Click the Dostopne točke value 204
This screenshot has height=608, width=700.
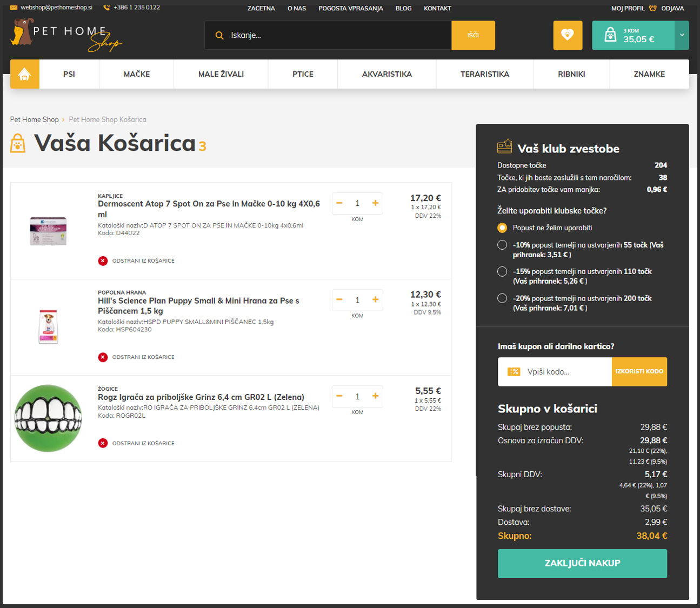click(x=661, y=165)
